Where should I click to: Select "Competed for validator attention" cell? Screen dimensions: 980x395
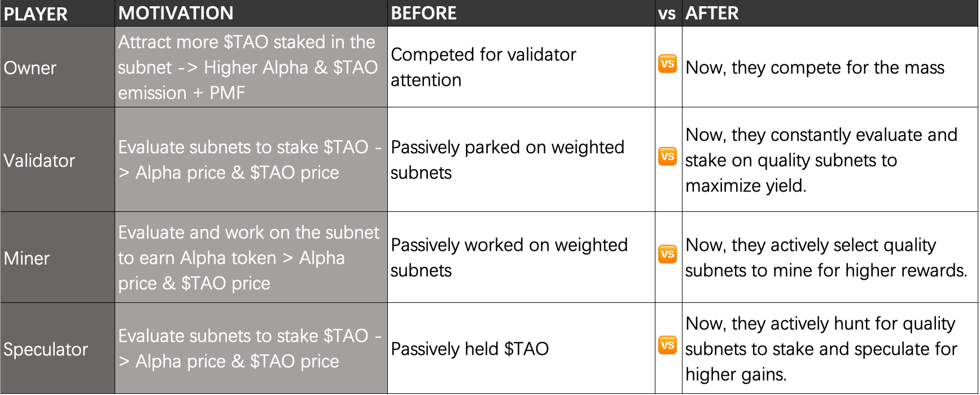pos(483,67)
